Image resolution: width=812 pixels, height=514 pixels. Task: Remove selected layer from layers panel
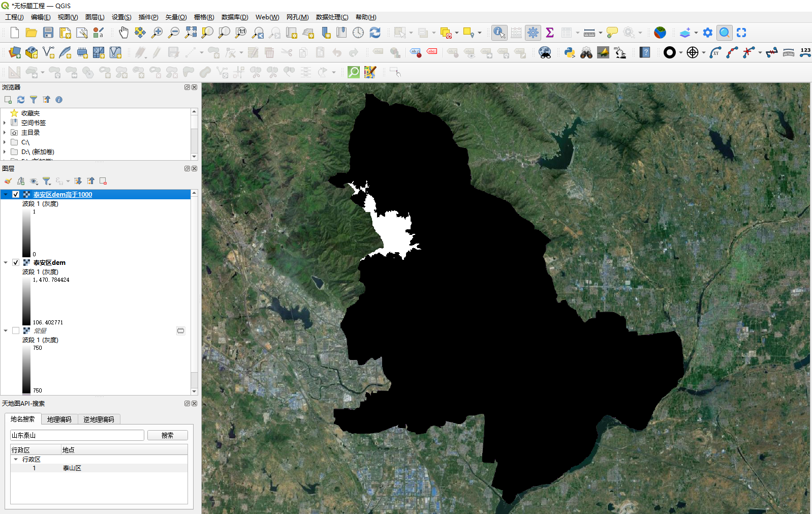[x=103, y=181]
